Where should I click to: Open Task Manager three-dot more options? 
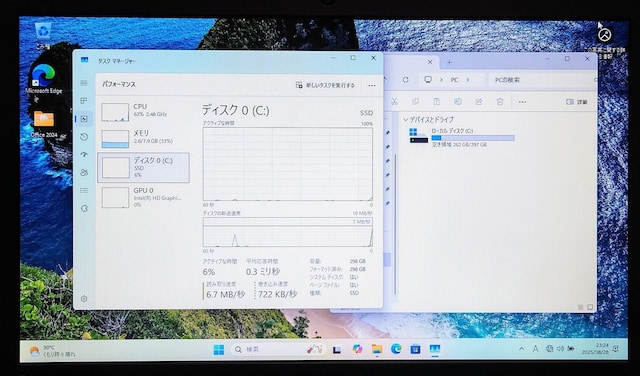[x=372, y=85]
